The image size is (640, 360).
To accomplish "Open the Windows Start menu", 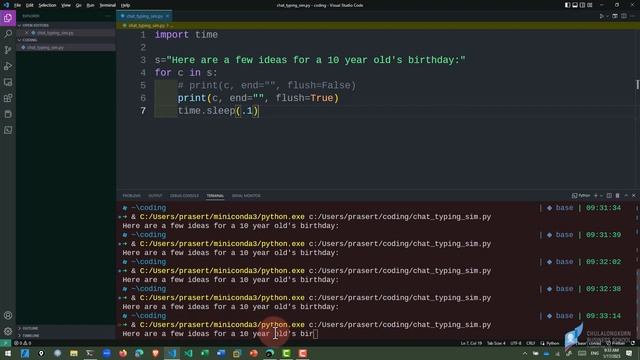I will pos(8,353).
